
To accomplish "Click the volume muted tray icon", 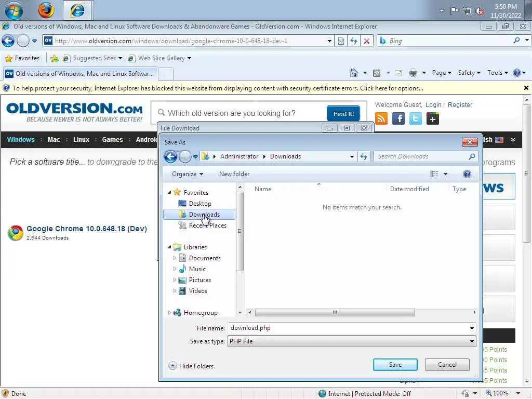I will tap(480, 11).
